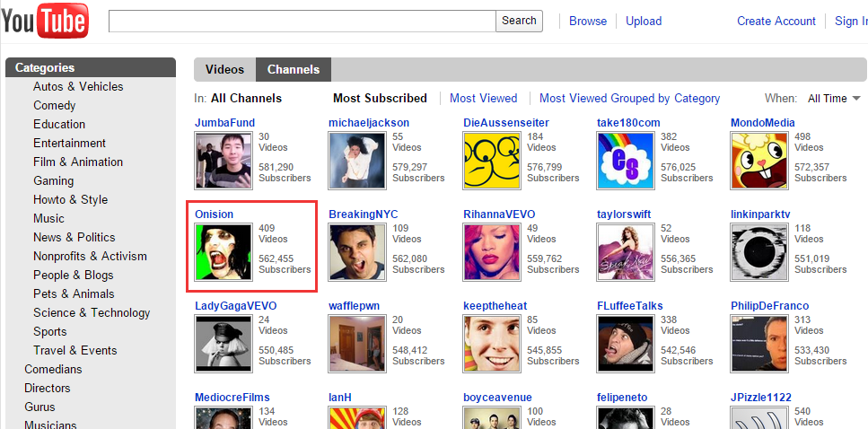Click the linkinparktv channel name

click(760, 214)
